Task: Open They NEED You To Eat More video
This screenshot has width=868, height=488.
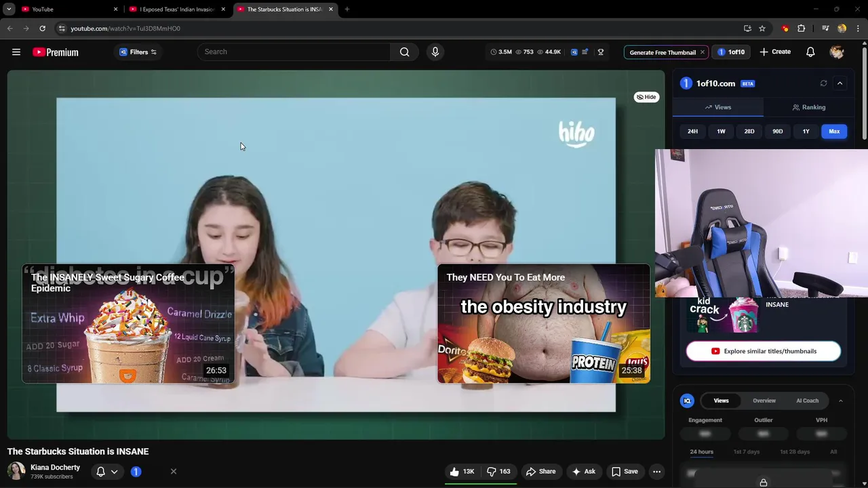Action: pyautogui.click(x=544, y=324)
